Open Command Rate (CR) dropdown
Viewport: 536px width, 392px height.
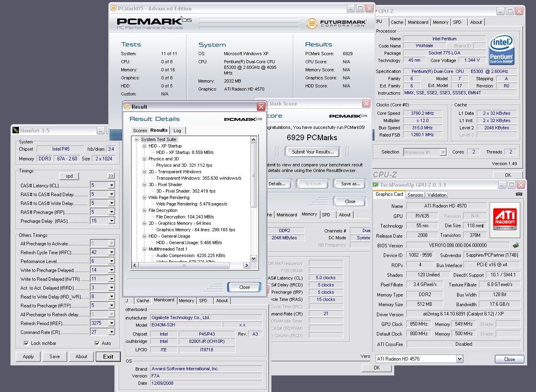point(112,332)
